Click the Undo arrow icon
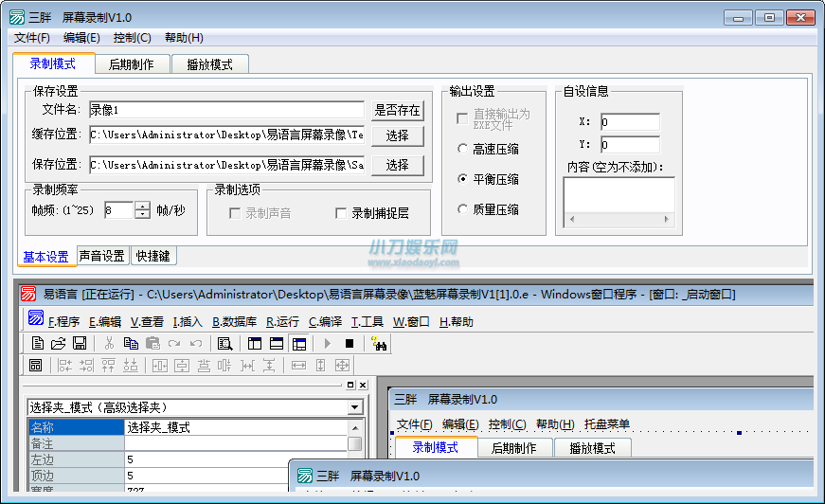 click(196, 344)
